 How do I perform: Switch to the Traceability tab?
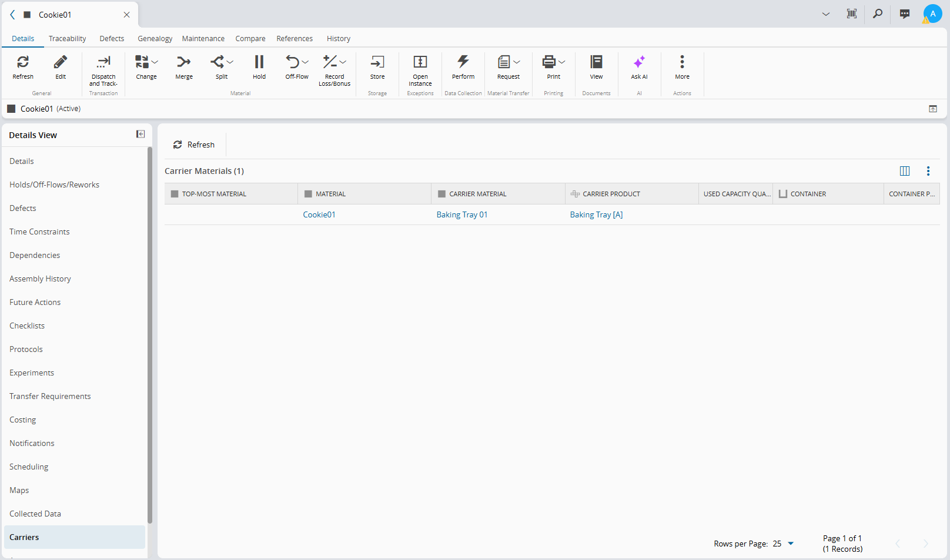67,39
